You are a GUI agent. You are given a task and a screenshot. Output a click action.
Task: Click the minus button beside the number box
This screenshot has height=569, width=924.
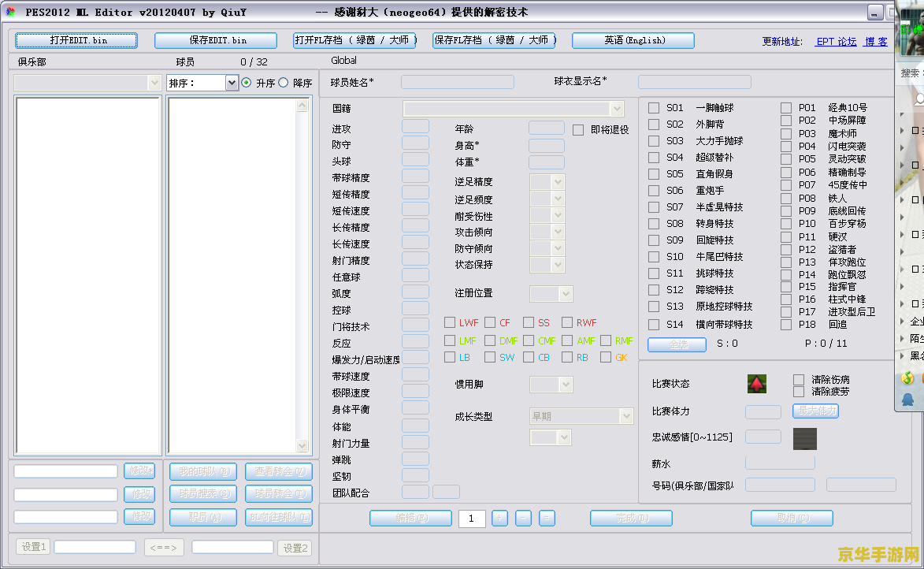click(x=523, y=519)
